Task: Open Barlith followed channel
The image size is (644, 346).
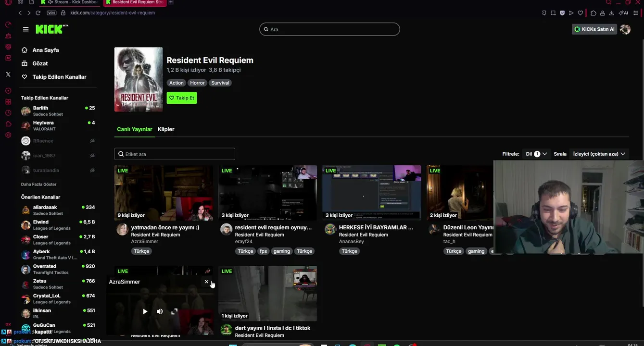Action: point(58,111)
